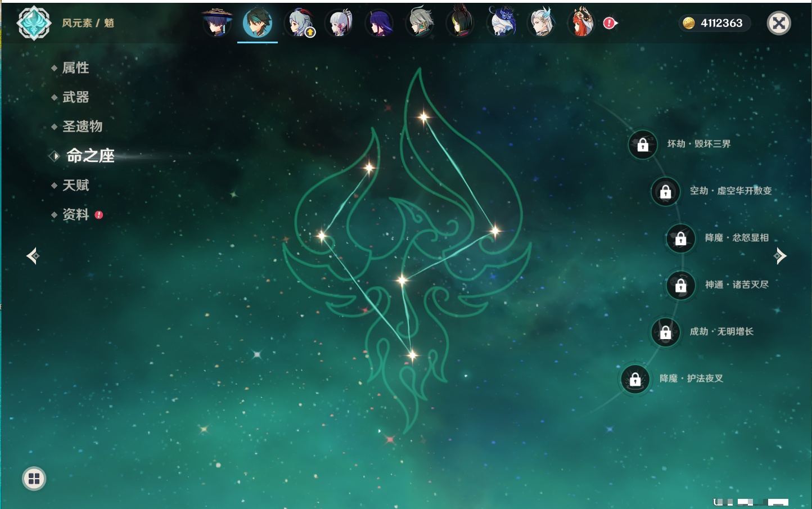Screen dimensions: 812x509
Task: Select the red-haired Nilou avatar
Action: point(582,23)
